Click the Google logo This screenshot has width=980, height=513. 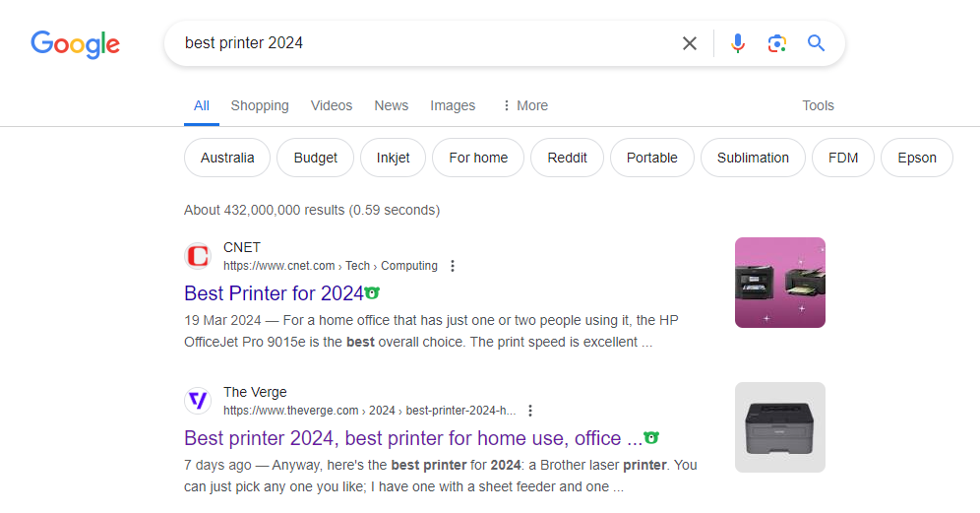[x=75, y=43]
